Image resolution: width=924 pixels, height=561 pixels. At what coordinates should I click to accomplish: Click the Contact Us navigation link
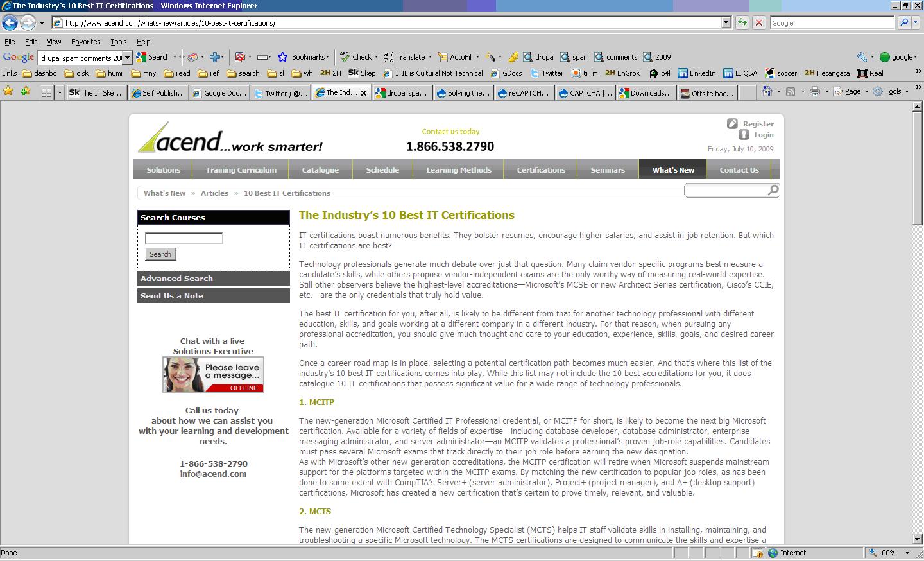click(739, 170)
